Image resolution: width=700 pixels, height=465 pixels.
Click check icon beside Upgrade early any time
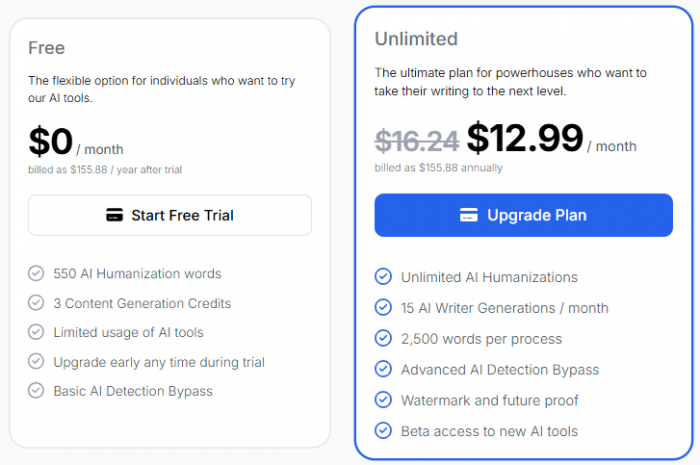(x=36, y=361)
